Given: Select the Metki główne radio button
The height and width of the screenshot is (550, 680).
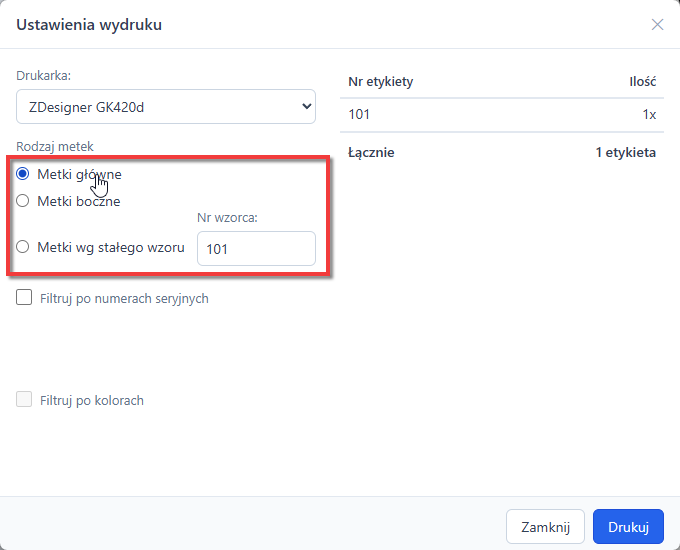Looking at the screenshot, I should [x=23, y=174].
